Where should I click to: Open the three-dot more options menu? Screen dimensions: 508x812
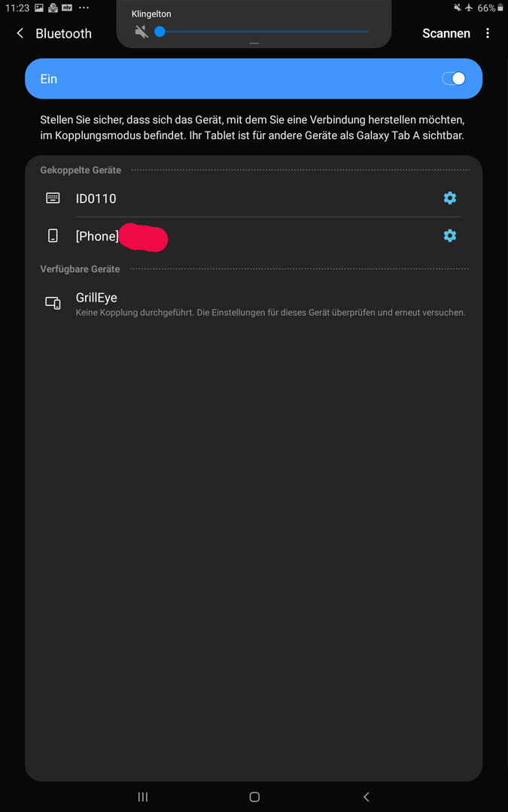pyautogui.click(x=487, y=33)
